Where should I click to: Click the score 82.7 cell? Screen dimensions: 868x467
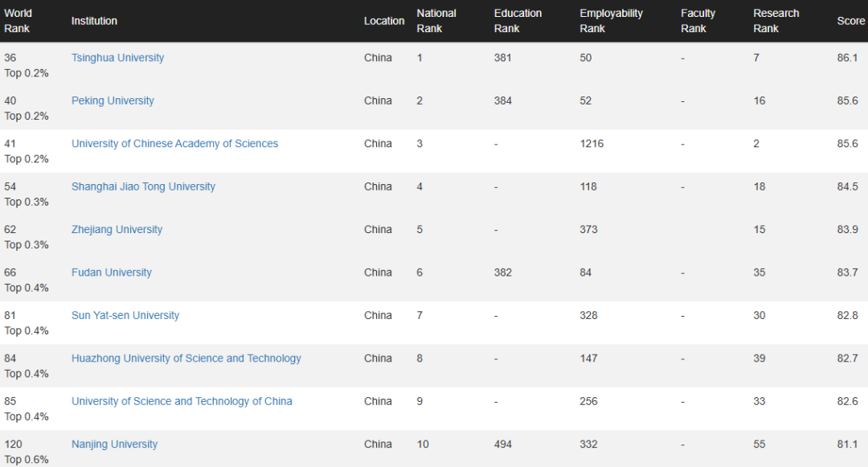pyautogui.click(x=847, y=358)
